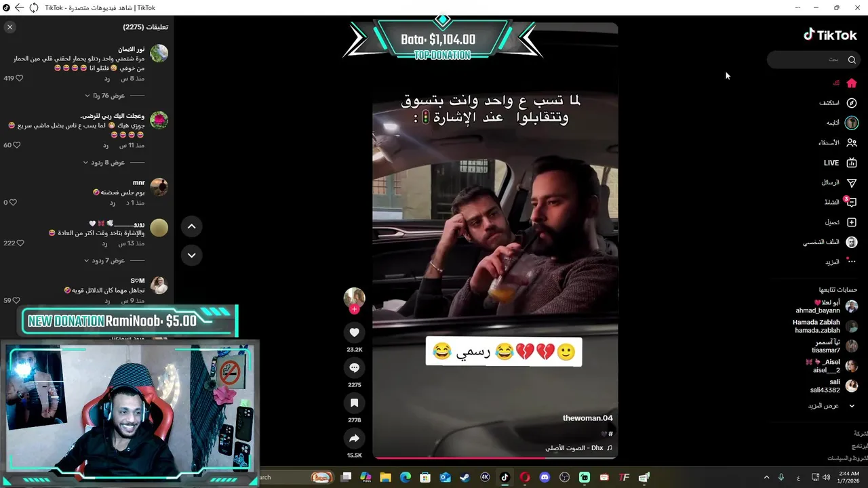Viewport: 868px width, 488px height.
Task: Open Activity notifications icon
Action: pos(852,202)
